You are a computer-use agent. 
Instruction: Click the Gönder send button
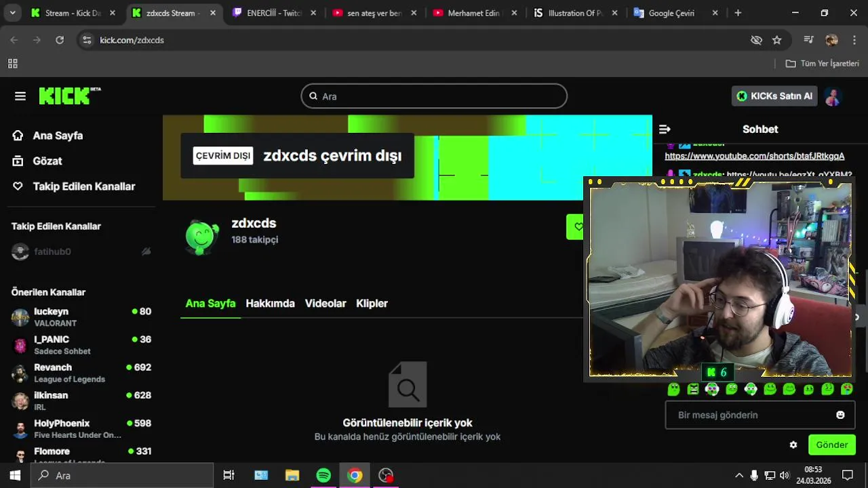tap(832, 445)
